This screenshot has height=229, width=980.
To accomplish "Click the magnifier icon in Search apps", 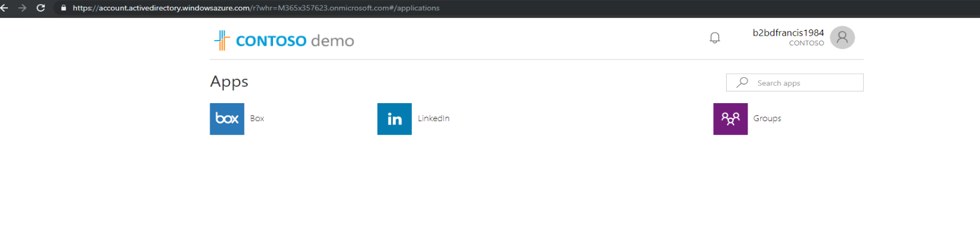I will (742, 82).
